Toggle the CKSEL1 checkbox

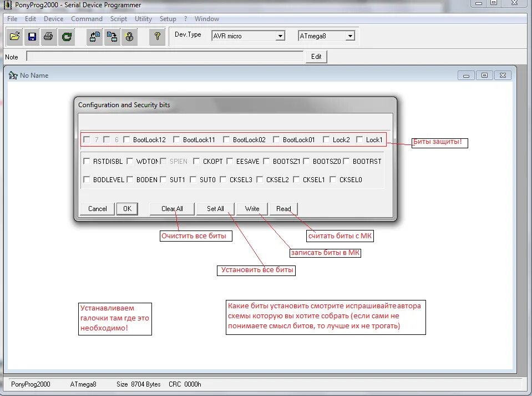pyautogui.click(x=296, y=179)
